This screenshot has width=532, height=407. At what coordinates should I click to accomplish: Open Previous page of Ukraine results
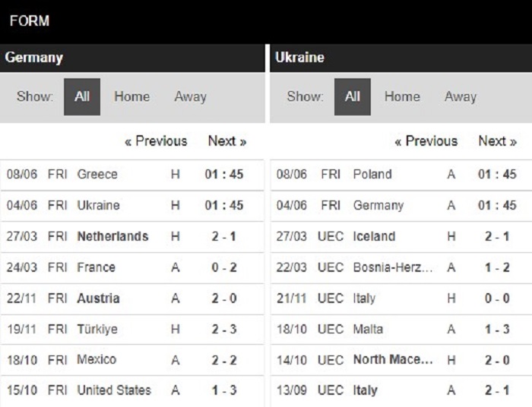426,141
